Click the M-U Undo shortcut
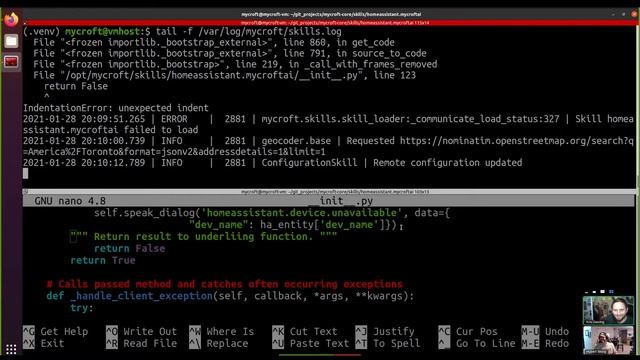The width and height of the screenshot is (640, 360). pyautogui.click(x=545, y=331)
